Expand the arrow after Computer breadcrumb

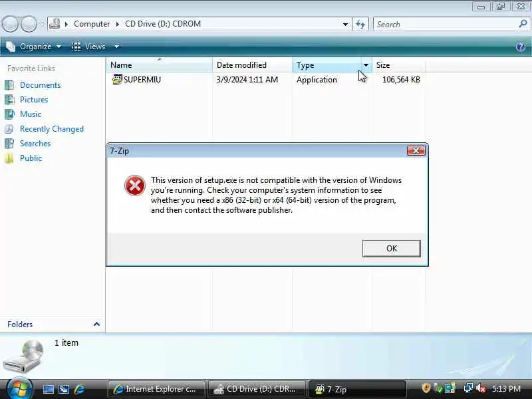pyautogui.click(x=118, y=24)
